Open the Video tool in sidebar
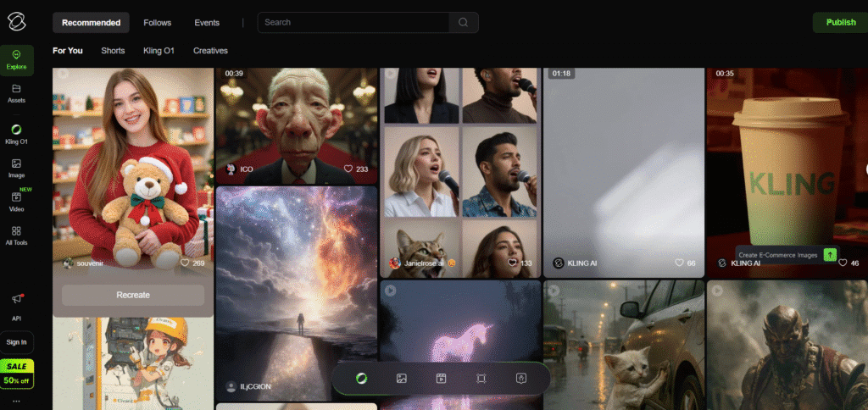The height and width of the screenshot is (410, 868). 17,201
